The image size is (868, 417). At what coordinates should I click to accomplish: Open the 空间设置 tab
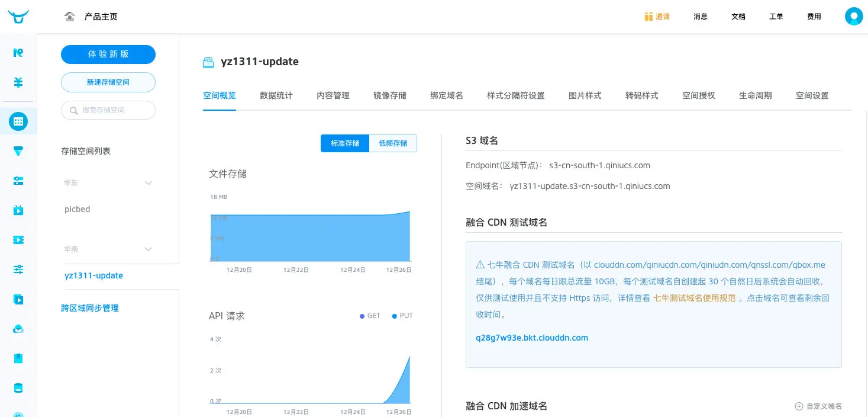(x=812, y=95)
